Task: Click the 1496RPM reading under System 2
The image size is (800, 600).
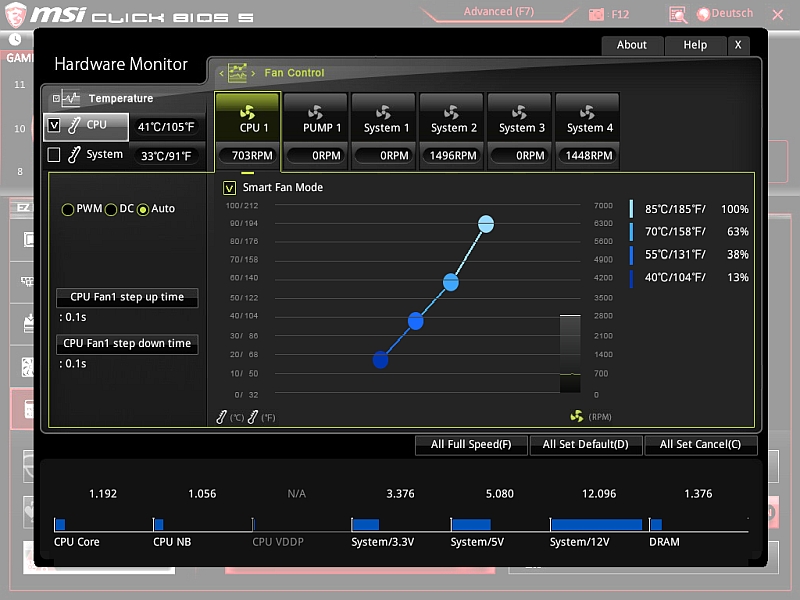Action: [451, 156]
